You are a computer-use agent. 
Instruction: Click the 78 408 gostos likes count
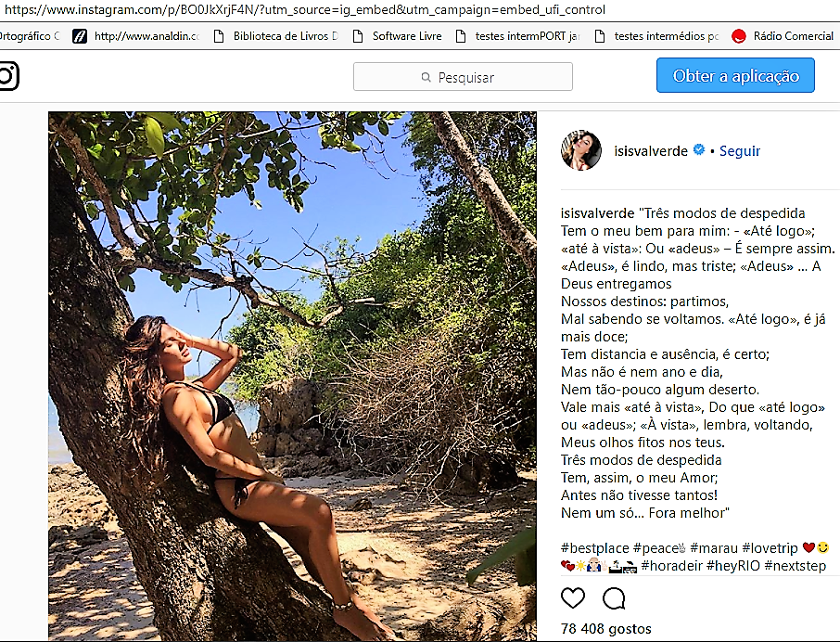coord(606,629)
